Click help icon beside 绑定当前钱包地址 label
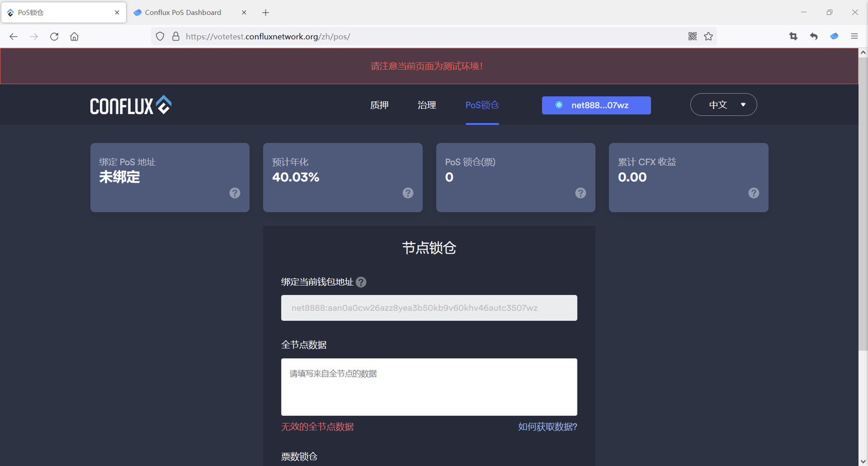 point(361,282)
